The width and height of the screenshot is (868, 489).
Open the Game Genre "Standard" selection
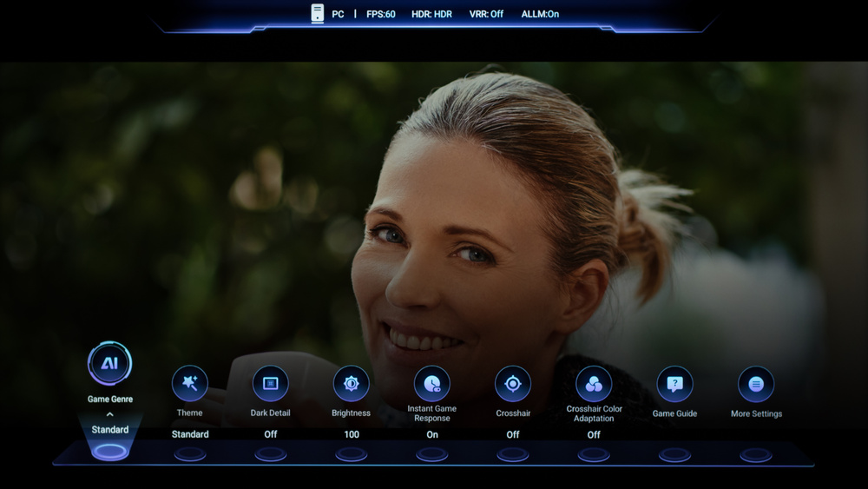tap(110, 430)
